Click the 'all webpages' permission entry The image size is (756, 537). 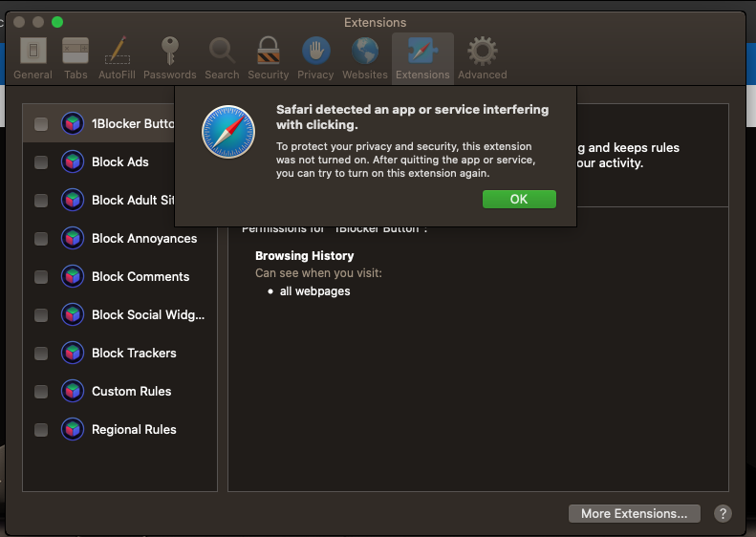[x=314, y=291]
